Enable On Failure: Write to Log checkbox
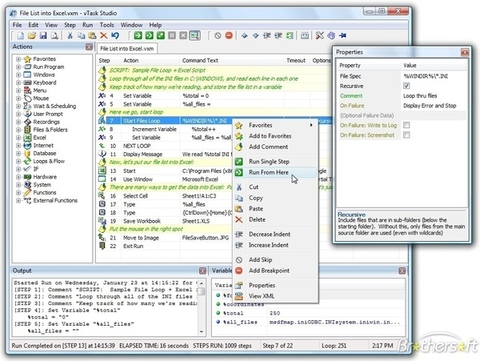Image resolution: width=480 pixels, height=361 pixels. (406, 125)
